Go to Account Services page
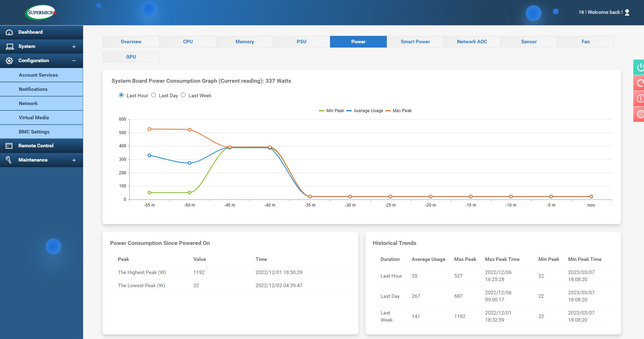Screen dimensions: 644x339 point(38,75)
